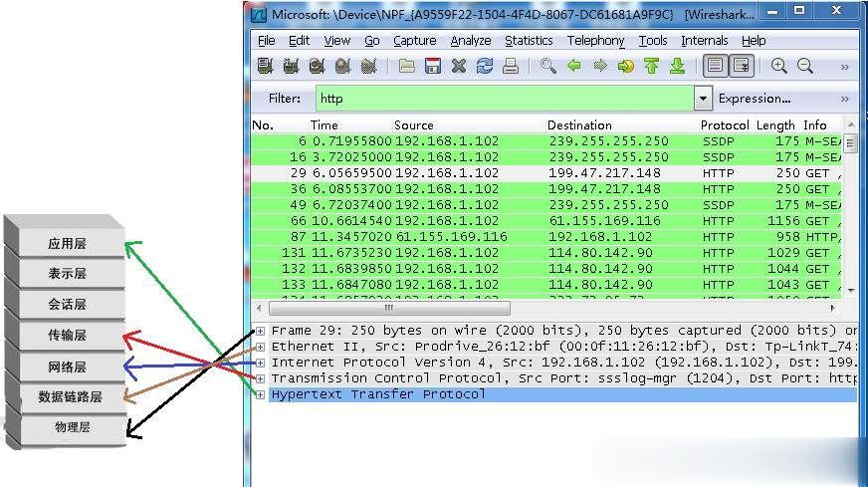Start a new live capture icon
Image resolution: width=868 pixels, height=487 pixels.
click(317, 66)
